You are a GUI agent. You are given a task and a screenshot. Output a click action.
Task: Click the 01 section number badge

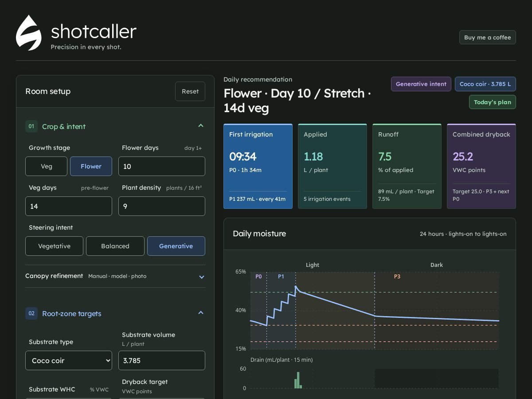point(31,126)
